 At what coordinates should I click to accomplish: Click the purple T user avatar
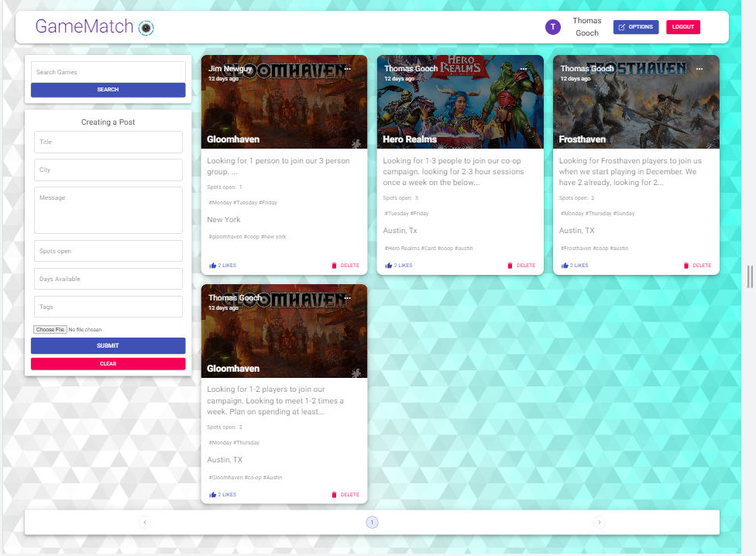(552, 27)
